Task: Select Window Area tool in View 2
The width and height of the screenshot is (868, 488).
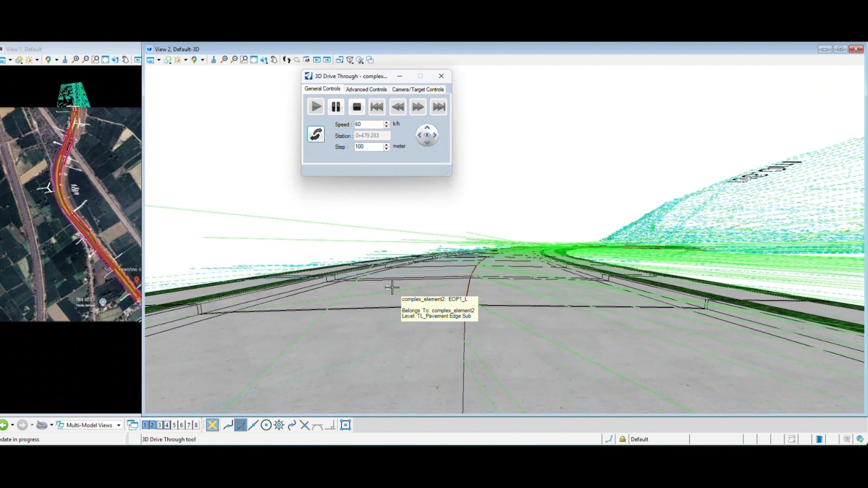Action: point(244,60)
